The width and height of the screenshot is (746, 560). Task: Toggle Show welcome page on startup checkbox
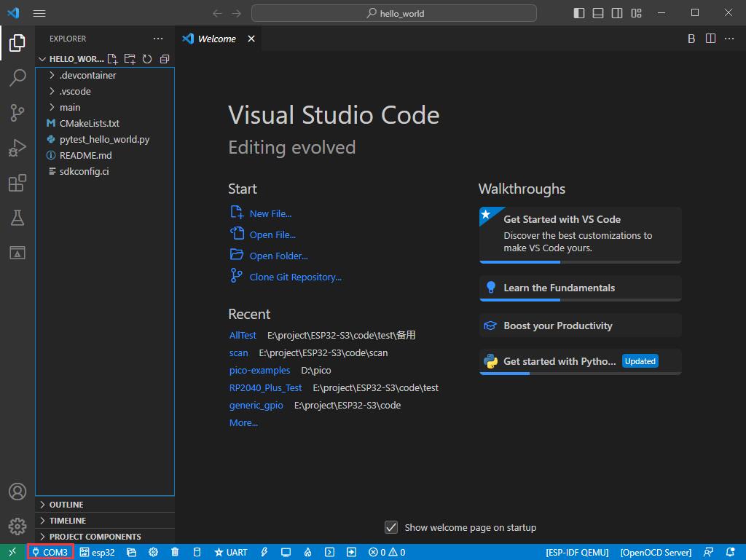click(x=391, y=527)
